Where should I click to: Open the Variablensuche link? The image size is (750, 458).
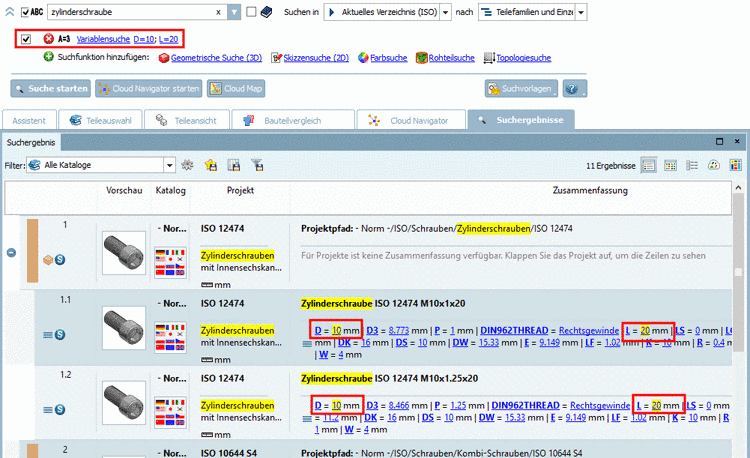tap(103, 39)
